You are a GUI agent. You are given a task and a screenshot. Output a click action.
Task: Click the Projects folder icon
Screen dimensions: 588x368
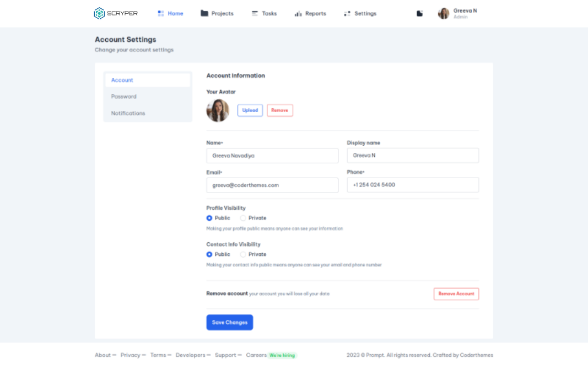[204, 13]
